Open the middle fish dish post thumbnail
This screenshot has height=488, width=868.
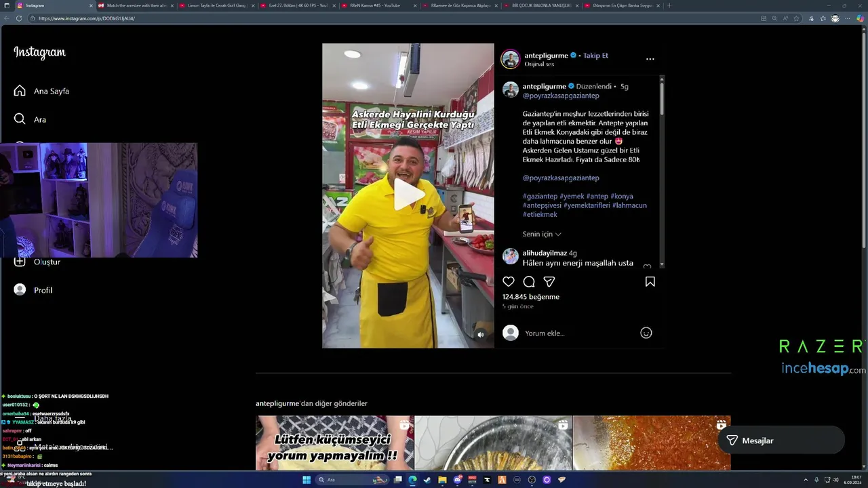click(493, 443)
